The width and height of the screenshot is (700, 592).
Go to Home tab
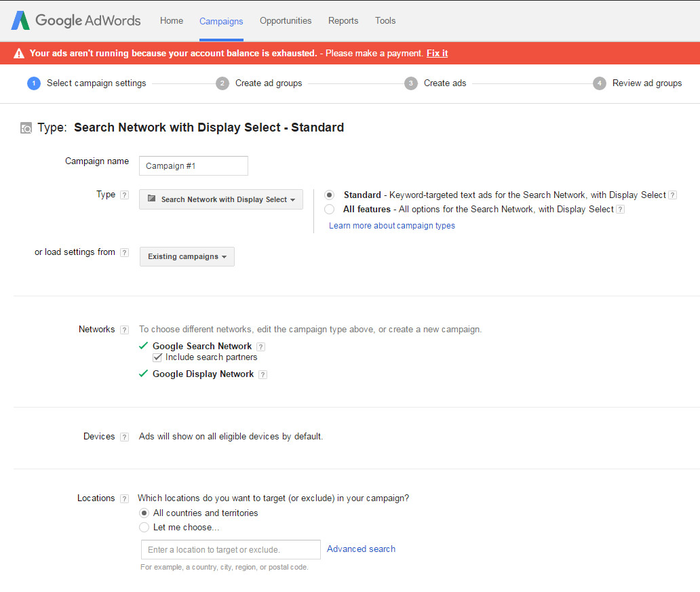coord(172,20)
